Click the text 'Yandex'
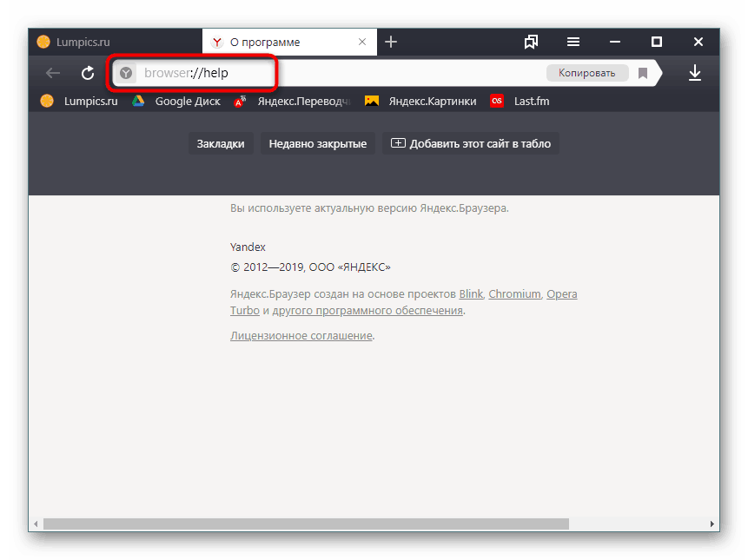Image resolution: width=748 pixels, height=560 pixels. [x=248, y=247]
